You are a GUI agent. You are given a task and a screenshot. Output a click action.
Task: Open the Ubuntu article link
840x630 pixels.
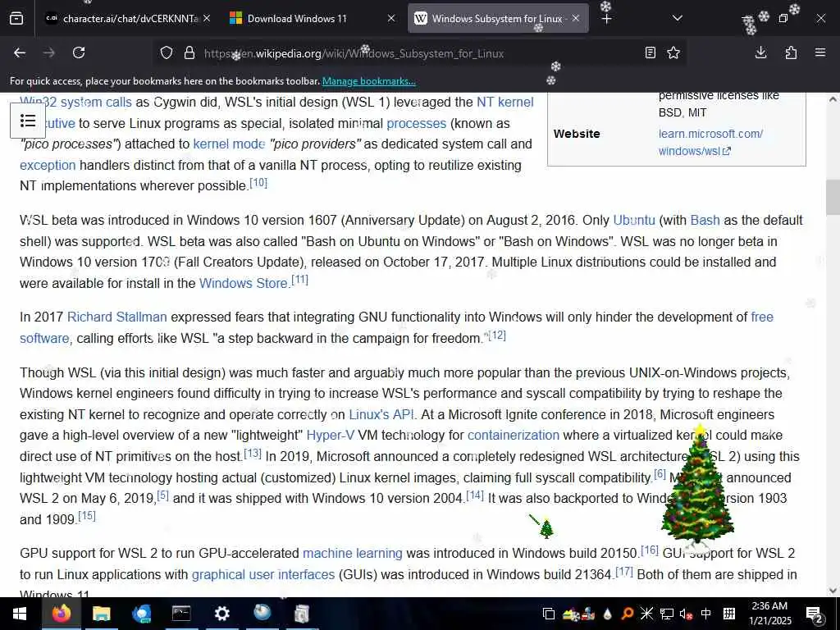tap(634, 221)
